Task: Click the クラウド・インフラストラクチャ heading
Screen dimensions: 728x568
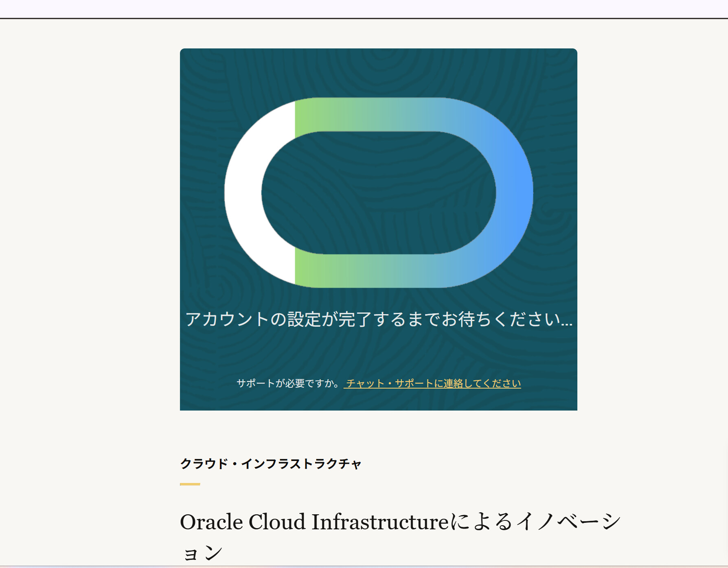Action: pos(271,463)
